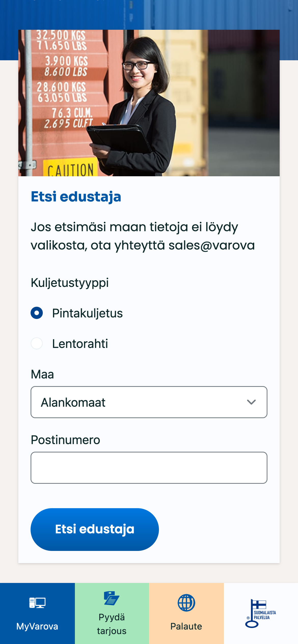Open the Alankomaat country combo box

point(149,402)
